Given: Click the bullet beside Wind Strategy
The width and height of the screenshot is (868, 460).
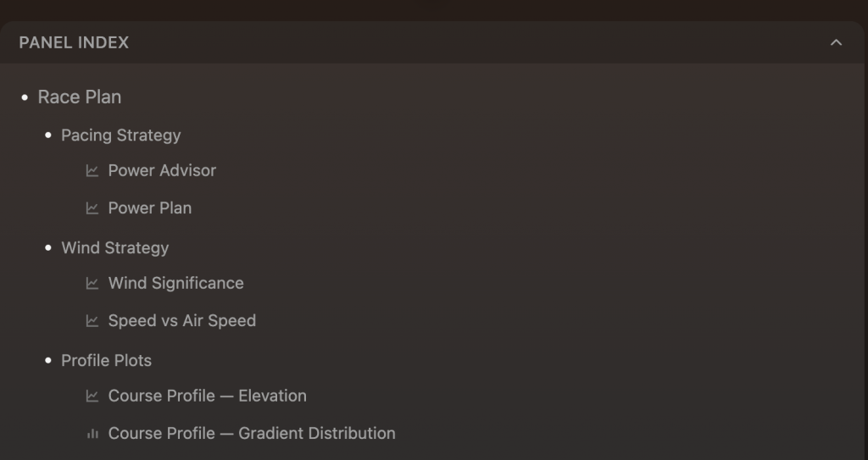Looking at the screenshot, I should (48, 248).
